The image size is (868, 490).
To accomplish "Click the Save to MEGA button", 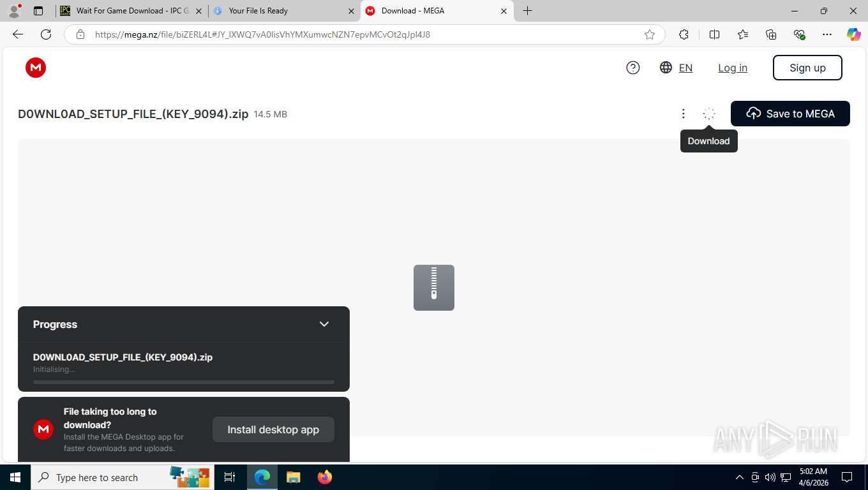I will click(x=790, y=114).
